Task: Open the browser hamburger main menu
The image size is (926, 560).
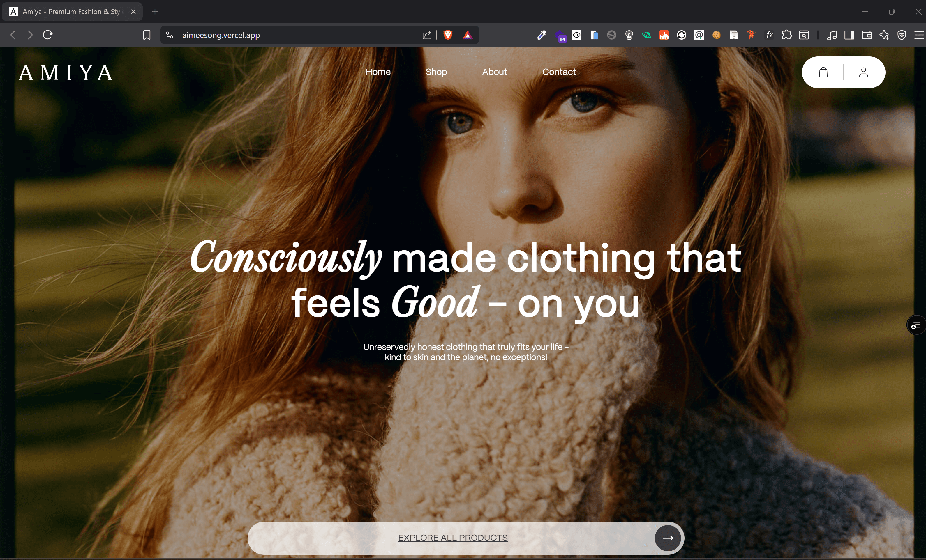Action: coord(919,35)
